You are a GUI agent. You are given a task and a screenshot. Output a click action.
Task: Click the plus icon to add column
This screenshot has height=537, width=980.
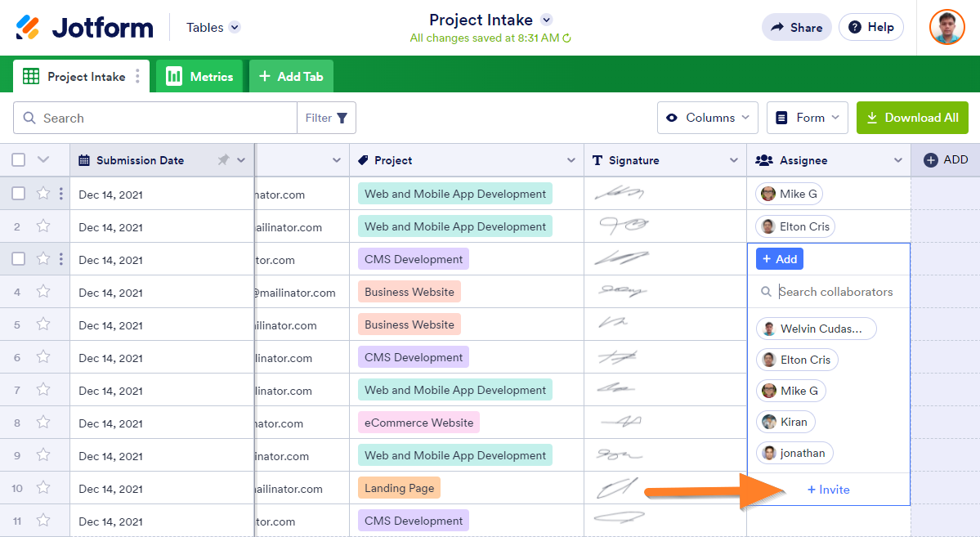(930, 160)
